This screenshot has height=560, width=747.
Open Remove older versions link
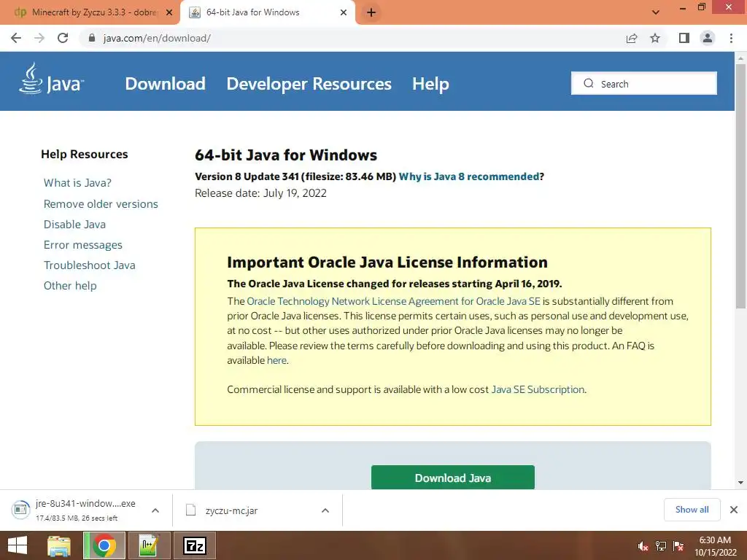(101, 204)
